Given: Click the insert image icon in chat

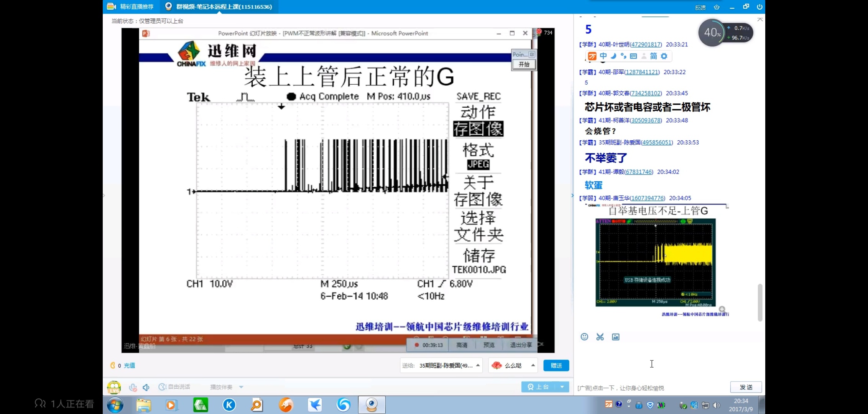Looking at the screenshot, I should [616, 337].
